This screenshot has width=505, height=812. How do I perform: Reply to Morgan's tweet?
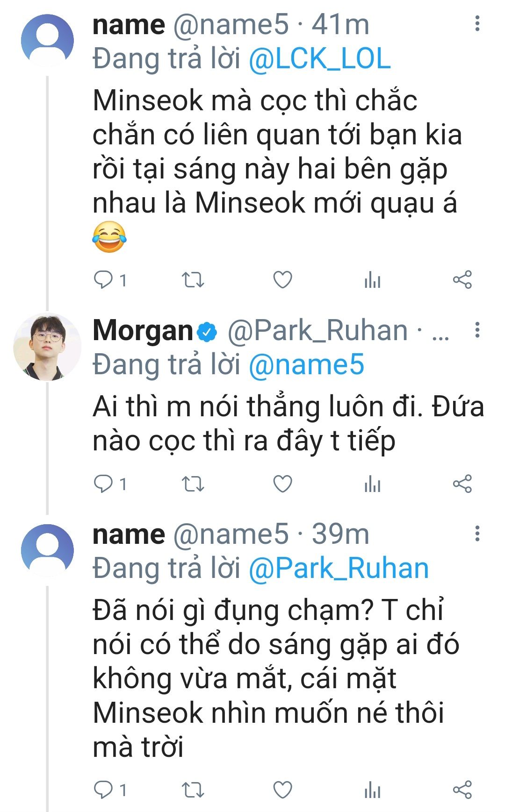point(103,484)
